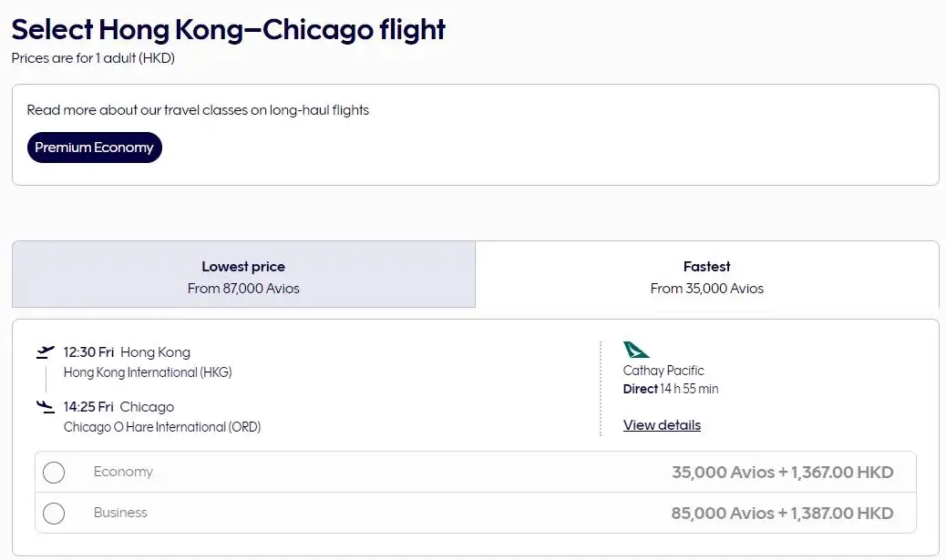
Task: Open the Premium Economy class info
Action: [94, 148]
